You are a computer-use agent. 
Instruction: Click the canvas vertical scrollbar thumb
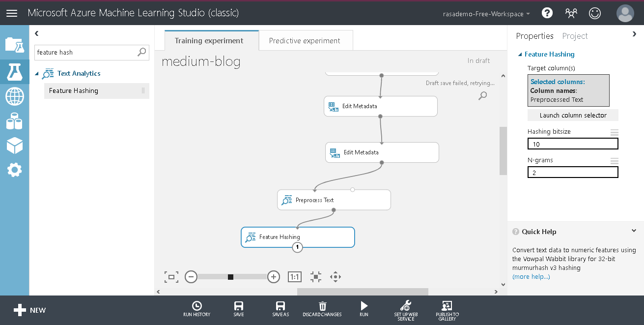pos(503,150)
